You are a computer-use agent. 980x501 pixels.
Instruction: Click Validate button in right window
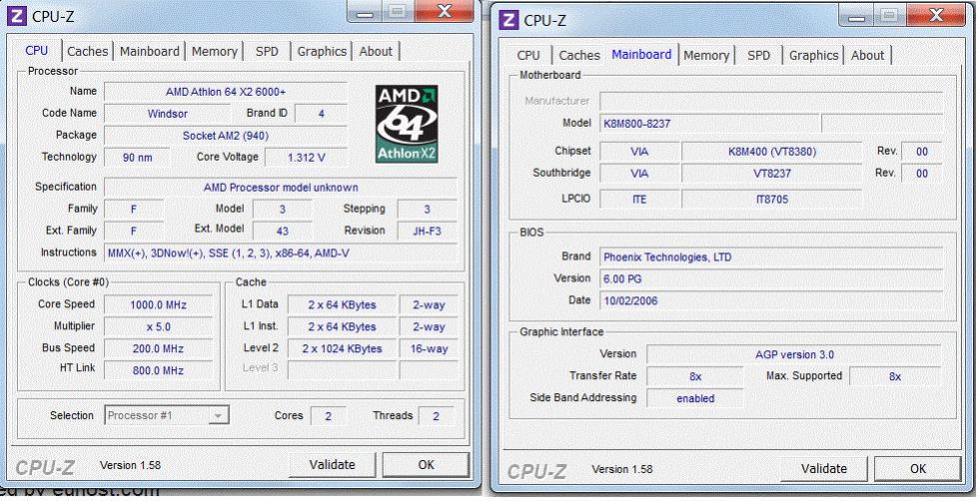click(824, 468)
